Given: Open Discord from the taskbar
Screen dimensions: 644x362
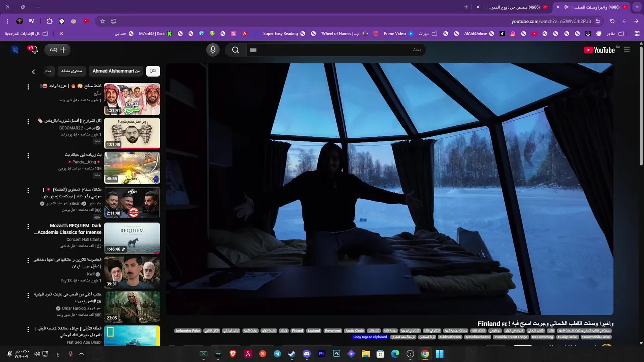Looking at the screenshot, I should click(307, 354).
